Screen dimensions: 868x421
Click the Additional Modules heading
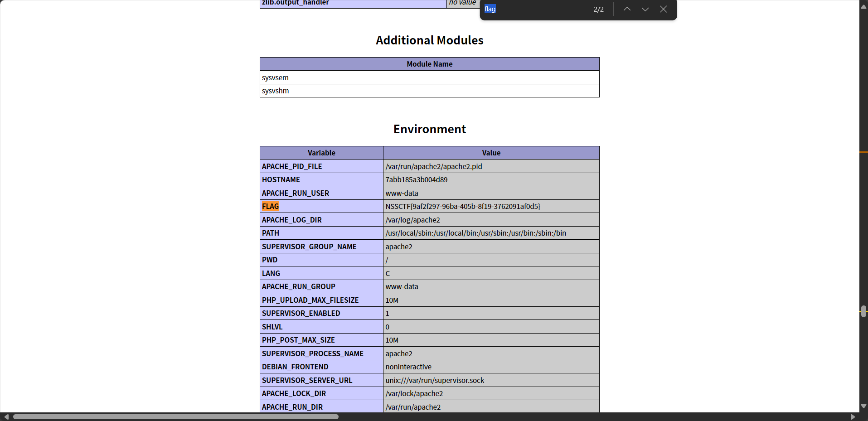click(430, 40)
